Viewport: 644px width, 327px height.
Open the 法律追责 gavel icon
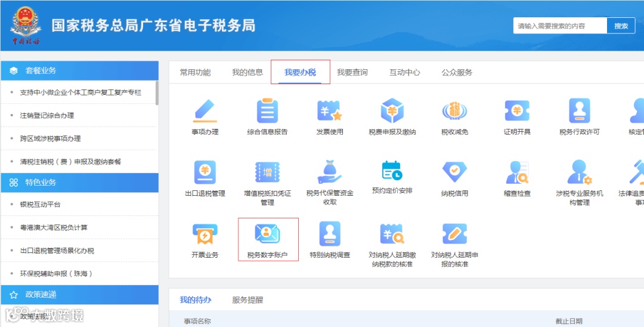click(x=637, y=172)
